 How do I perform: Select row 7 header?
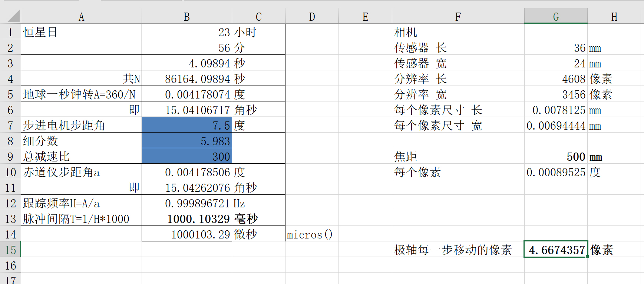tap(10, 125)
